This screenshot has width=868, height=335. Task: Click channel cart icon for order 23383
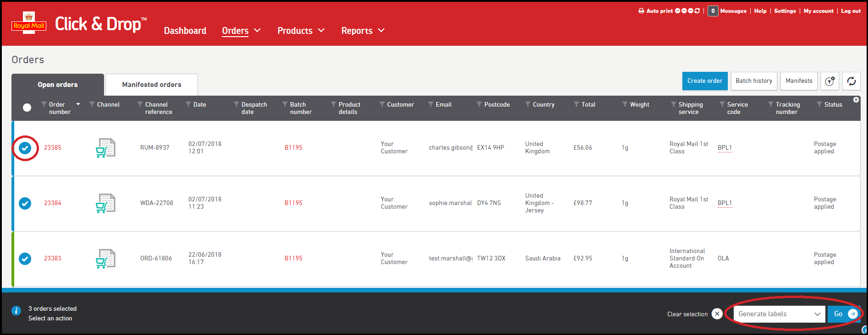coord(105,259)
